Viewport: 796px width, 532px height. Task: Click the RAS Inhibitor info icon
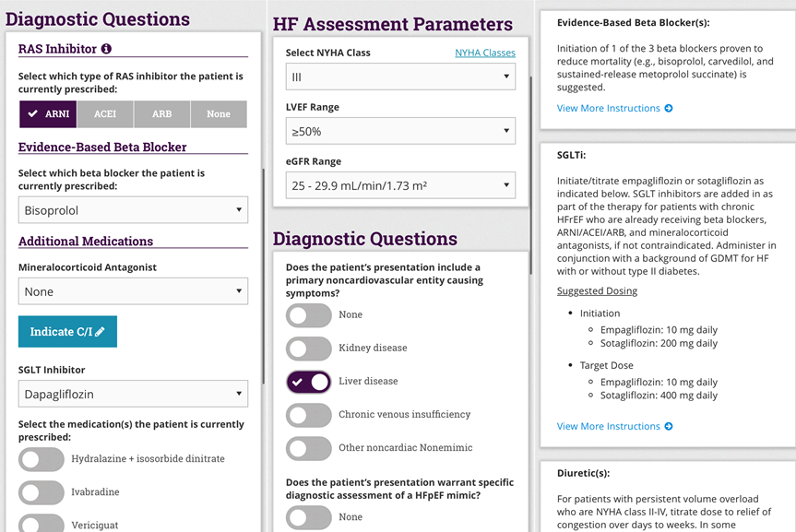pos(106,49)
